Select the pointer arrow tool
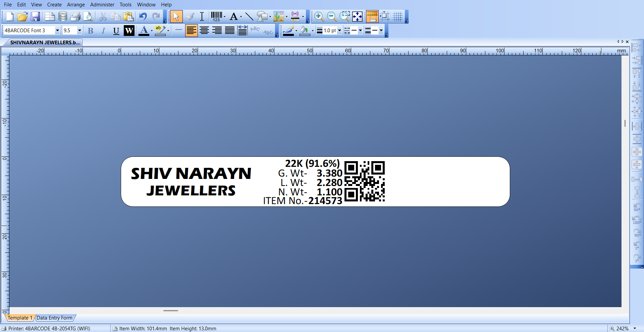This screenshot has height=332, width=644. pyautogui.click(x=176, y=16)
